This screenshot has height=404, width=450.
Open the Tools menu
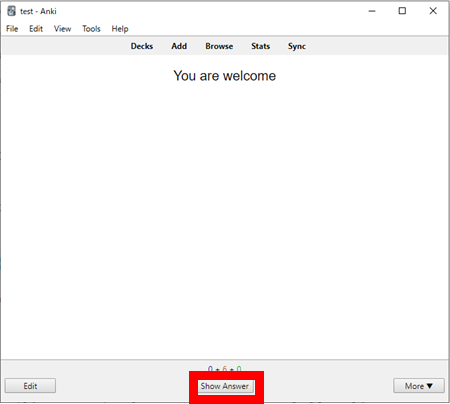tap(91, 29)
